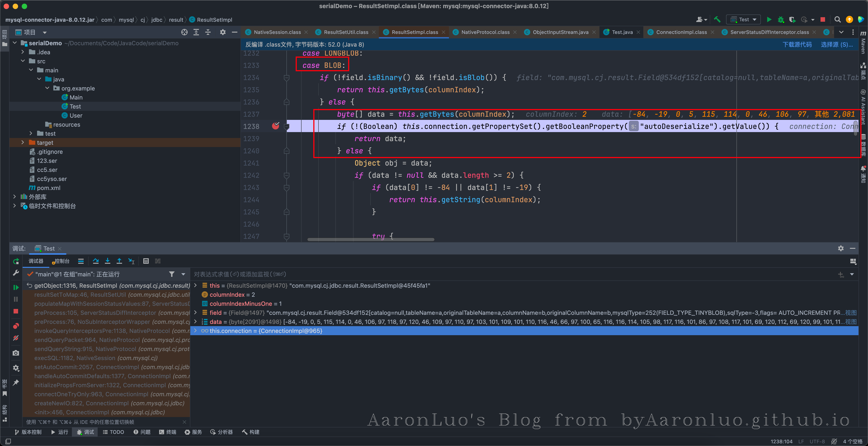
Task: Click the Run to Cursor icon
Action: (x=131, y=261)
